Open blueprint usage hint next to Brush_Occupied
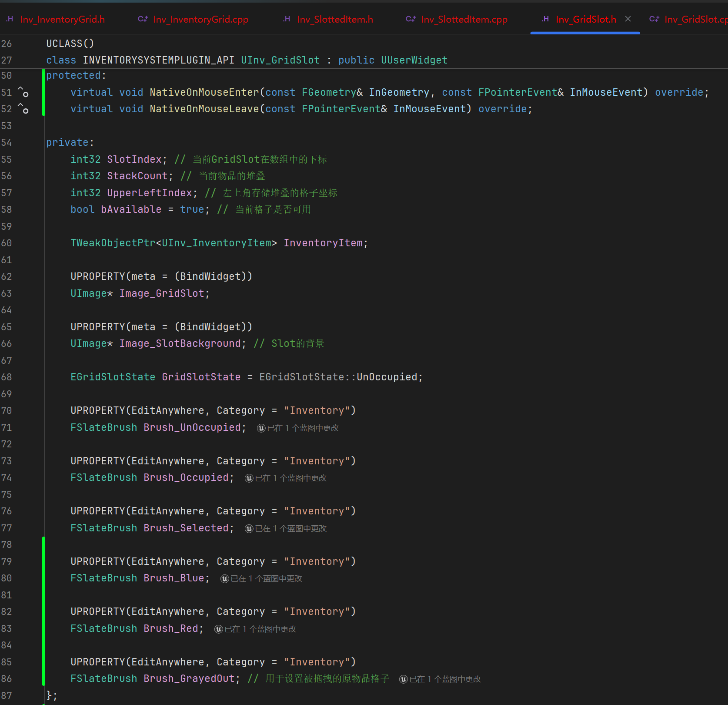The height and width of the screenshot is (705, 728). 286,478
